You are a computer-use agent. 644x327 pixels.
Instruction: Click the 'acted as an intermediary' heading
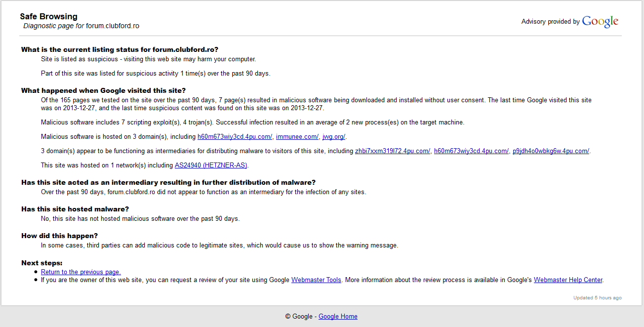point(168,183)
